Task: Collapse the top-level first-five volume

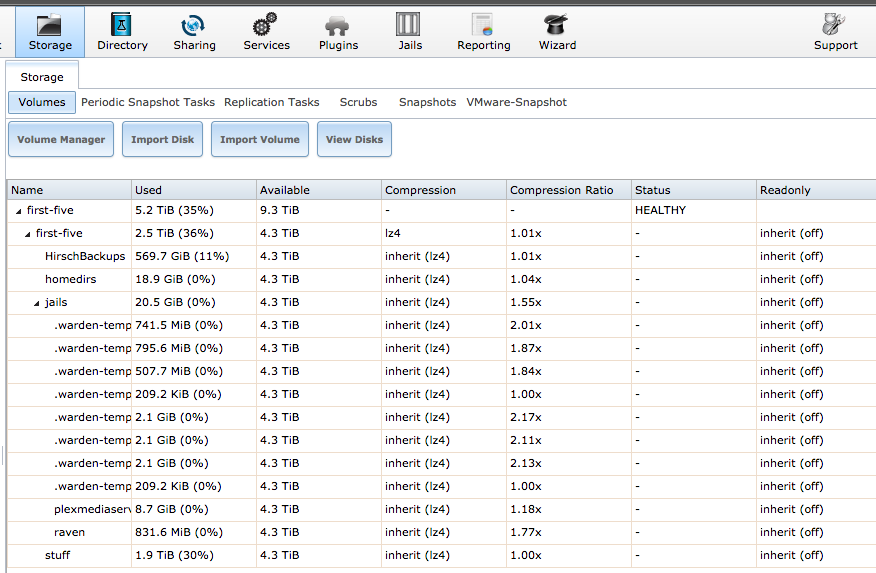Action: pos(18,211)
